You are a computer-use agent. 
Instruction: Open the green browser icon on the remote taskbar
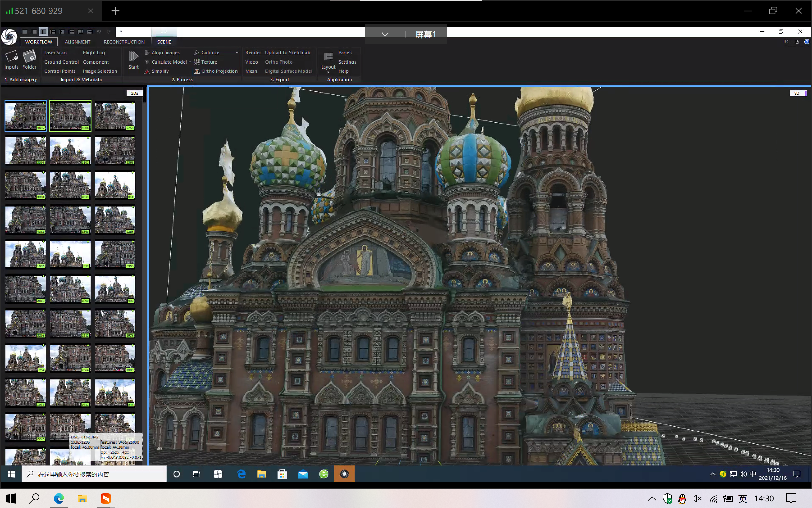tap(324, 474)
